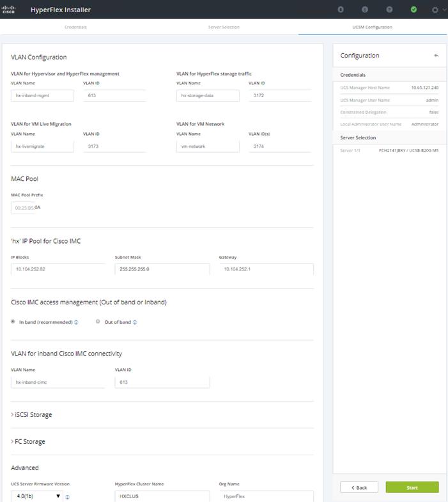Viewport: 448px width, 502px height.
Task: Click UCS Manager User Name value admin
Action: pyautogui.click(x=432, y=100)
